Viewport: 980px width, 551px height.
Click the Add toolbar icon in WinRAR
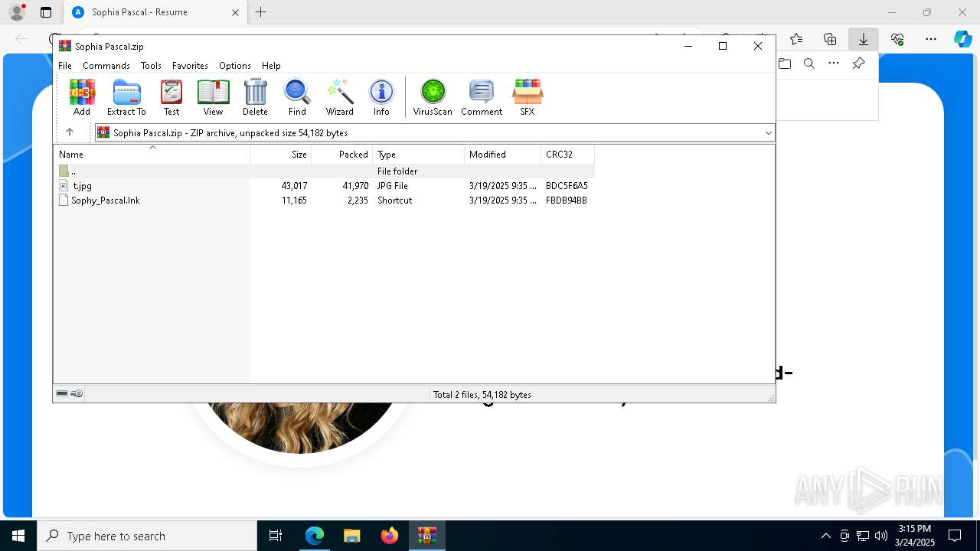pos(82,97)
